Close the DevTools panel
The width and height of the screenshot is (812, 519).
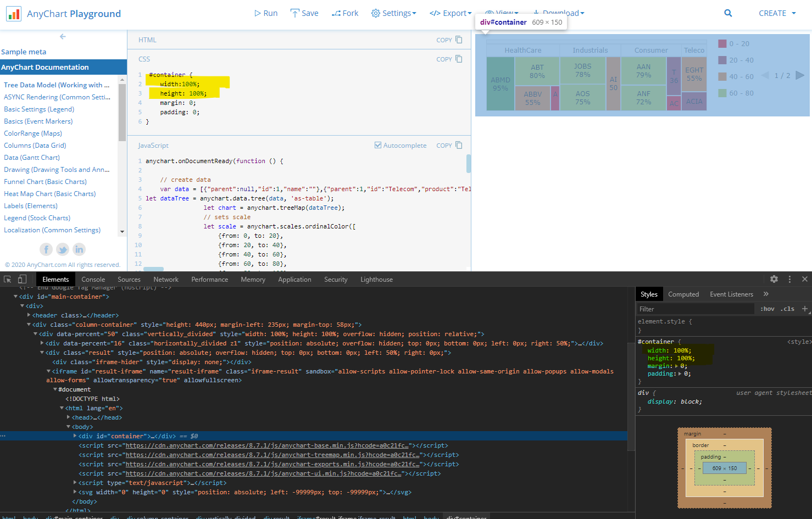click(x=805, y=279)
